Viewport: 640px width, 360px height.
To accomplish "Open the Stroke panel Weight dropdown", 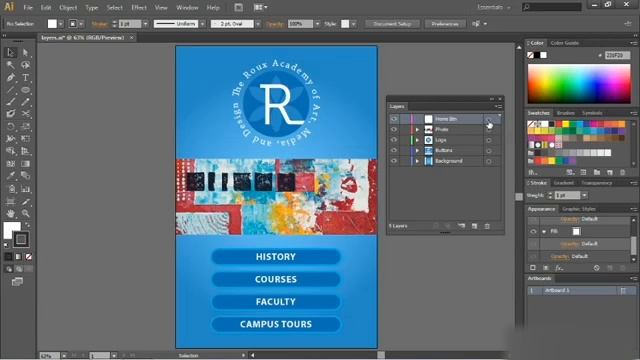I will 584,196.
